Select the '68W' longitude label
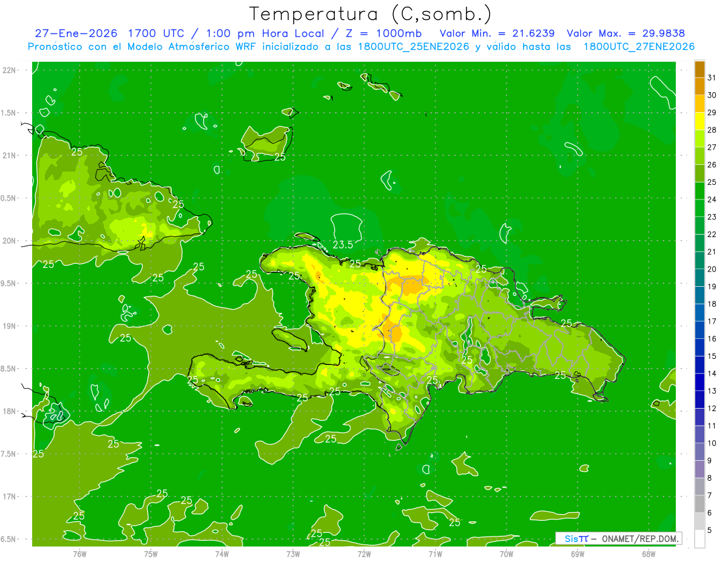 649,554
